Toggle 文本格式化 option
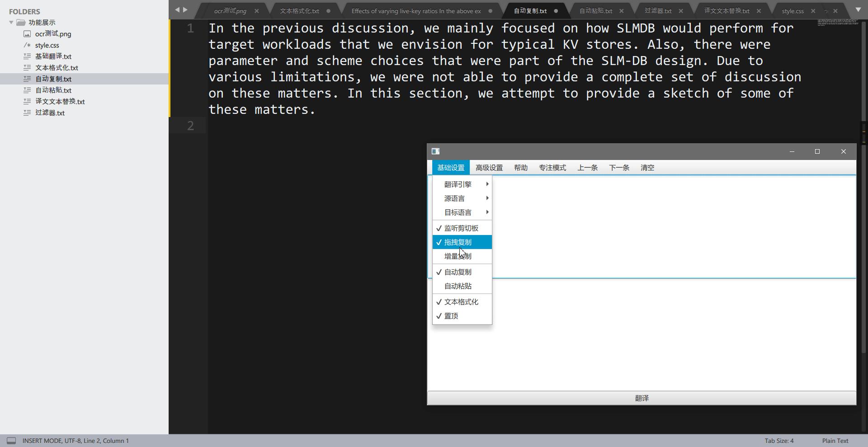This screenshot has width=868, height=447. click(462, 302)
